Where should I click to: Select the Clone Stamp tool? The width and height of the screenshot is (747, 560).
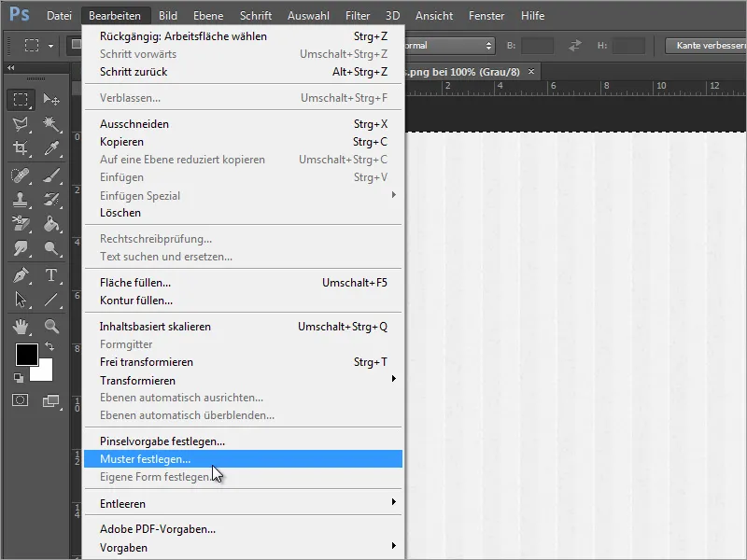tap(21, 199)
